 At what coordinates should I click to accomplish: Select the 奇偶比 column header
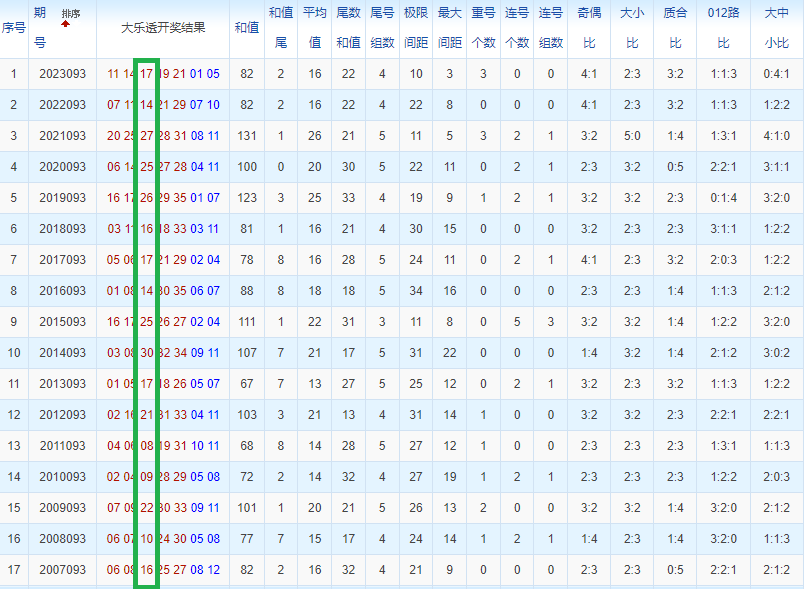point(589,27)
